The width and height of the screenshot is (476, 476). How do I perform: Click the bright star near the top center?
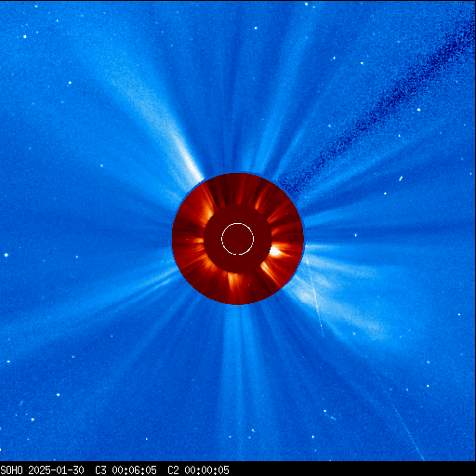click(x=256, y=28)
